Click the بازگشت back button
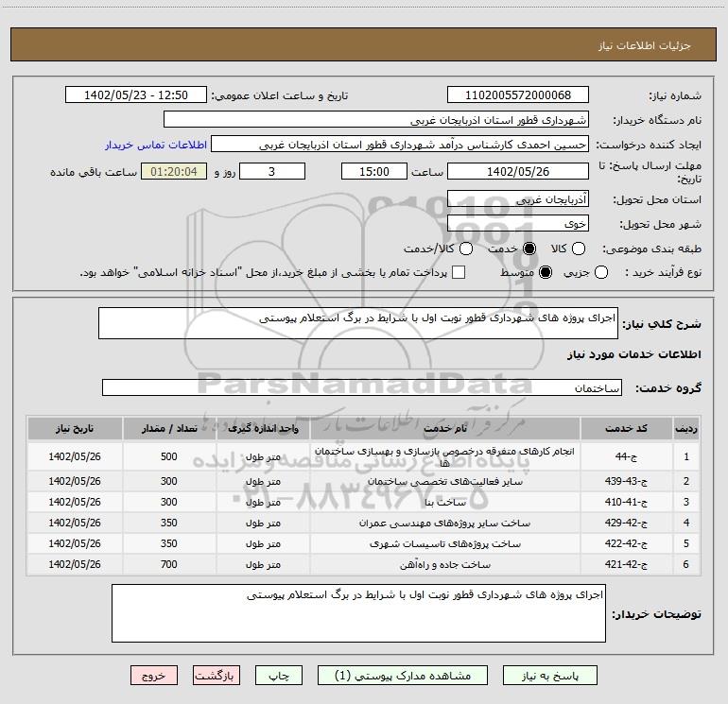The height and width of the screenshot is (704, 728). (217, 676)
